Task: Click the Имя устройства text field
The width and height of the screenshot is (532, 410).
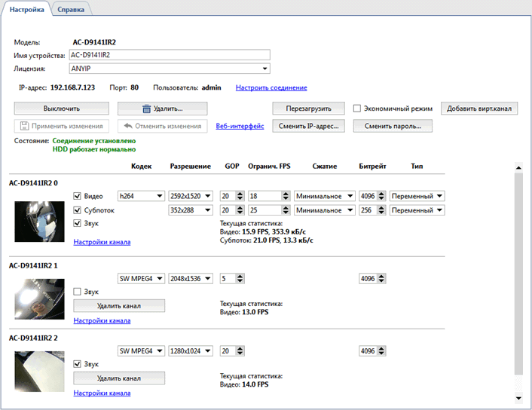Action: pyautogui.click(x=168, y=55)
